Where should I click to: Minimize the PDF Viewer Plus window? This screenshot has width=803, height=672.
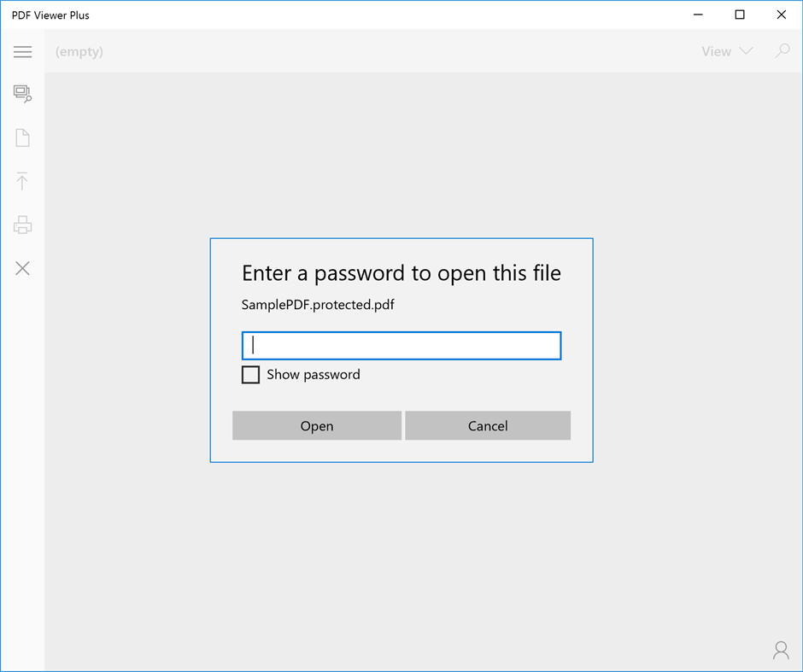coord(698,15)
